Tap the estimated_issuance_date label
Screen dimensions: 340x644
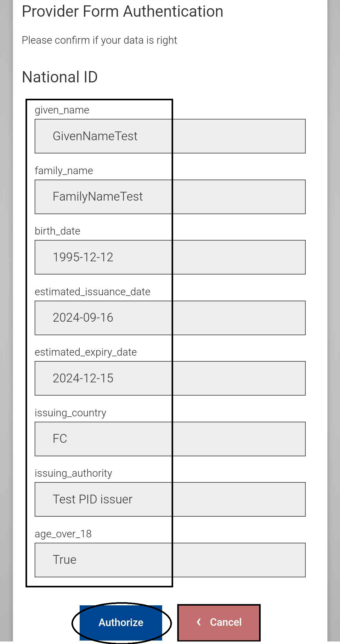pos(93,292)
